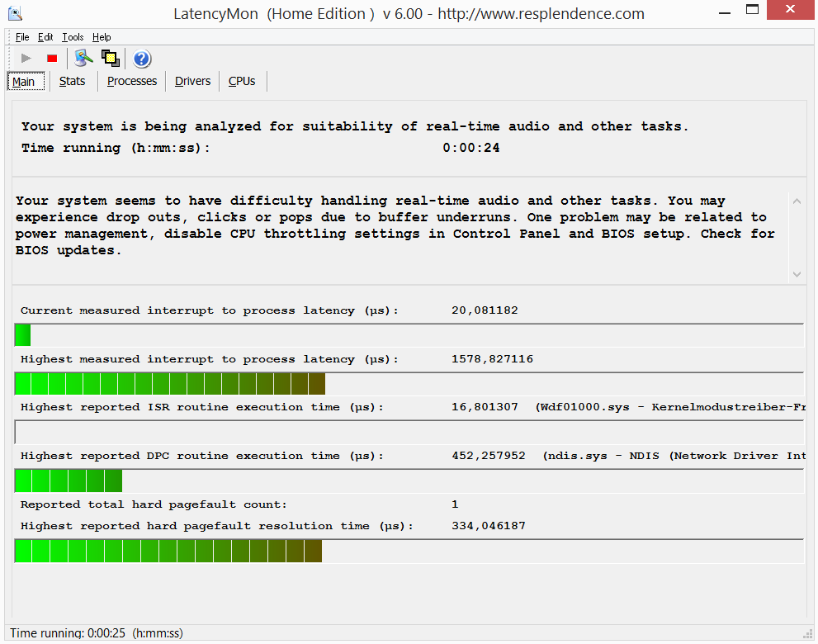Select the value 452,257952

click(489, 456)
